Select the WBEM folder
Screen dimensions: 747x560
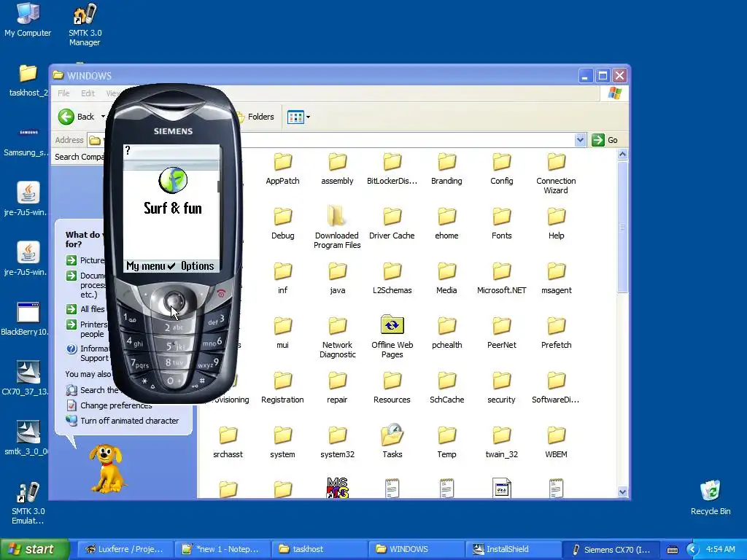click(x=556, y=443)
